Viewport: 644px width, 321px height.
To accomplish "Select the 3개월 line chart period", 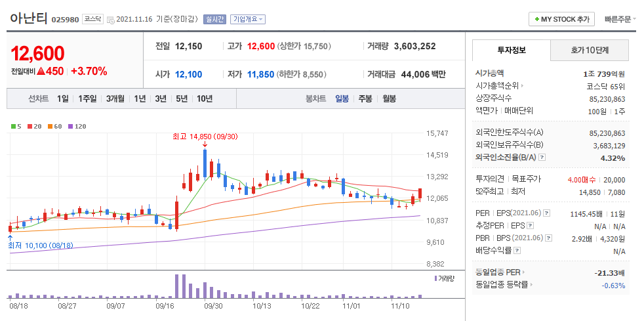I will coord(115,98).
